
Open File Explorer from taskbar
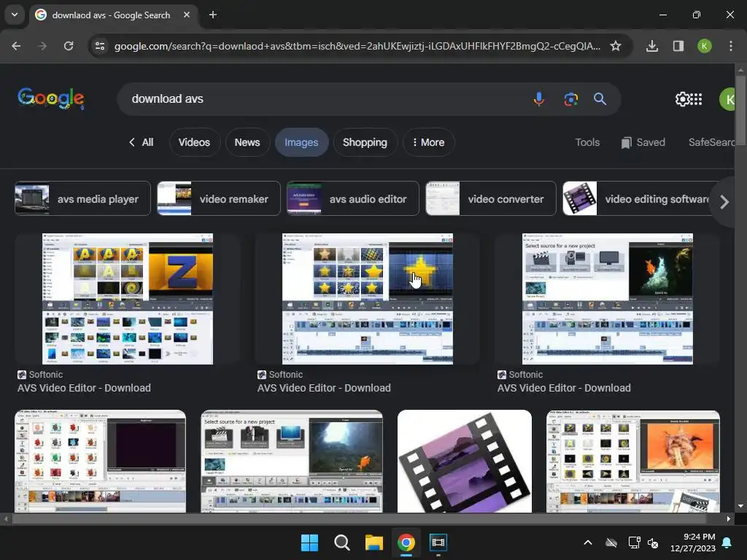point(374,542)
